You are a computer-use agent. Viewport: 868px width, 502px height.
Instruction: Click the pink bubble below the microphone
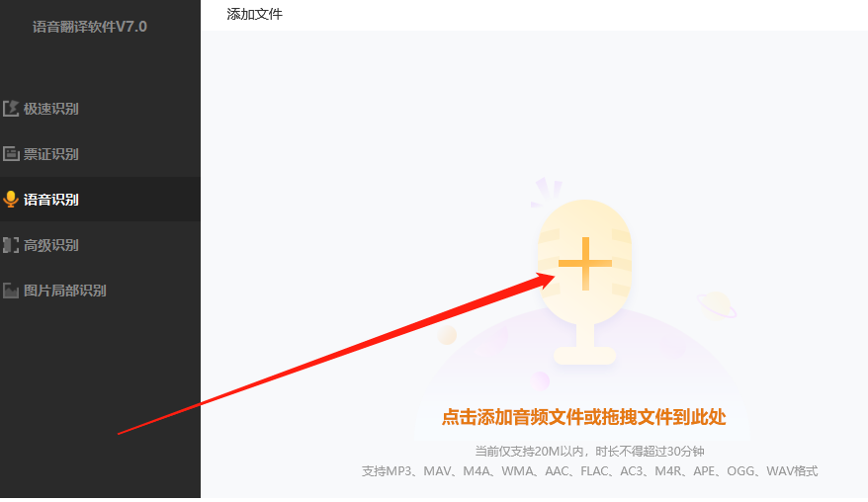[x=540, y=380]
